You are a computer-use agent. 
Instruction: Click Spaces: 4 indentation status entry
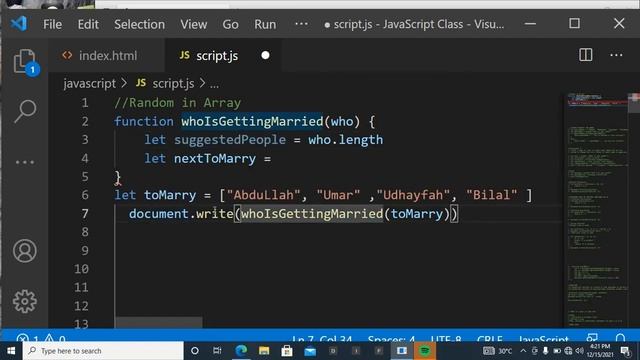[391, 338]
